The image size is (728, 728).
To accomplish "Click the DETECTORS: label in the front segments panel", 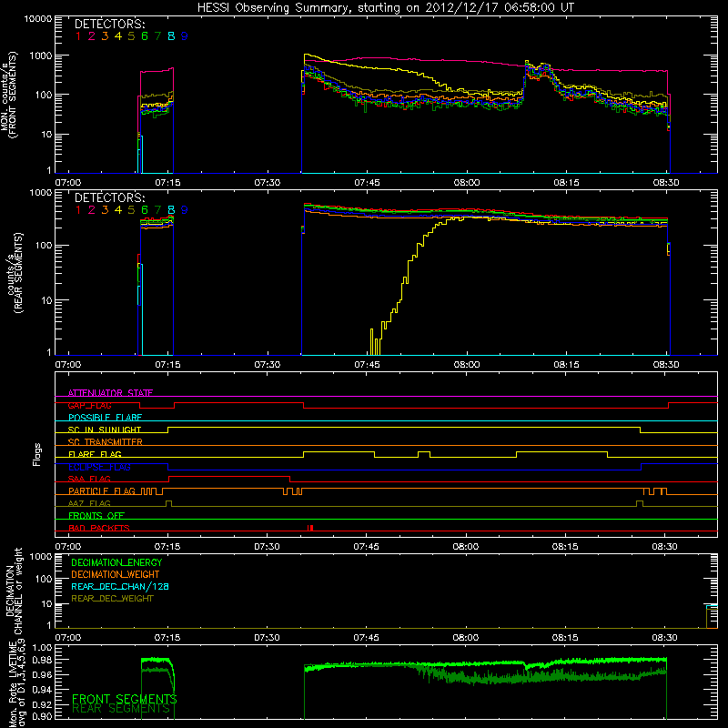I will tap(109, 24).
